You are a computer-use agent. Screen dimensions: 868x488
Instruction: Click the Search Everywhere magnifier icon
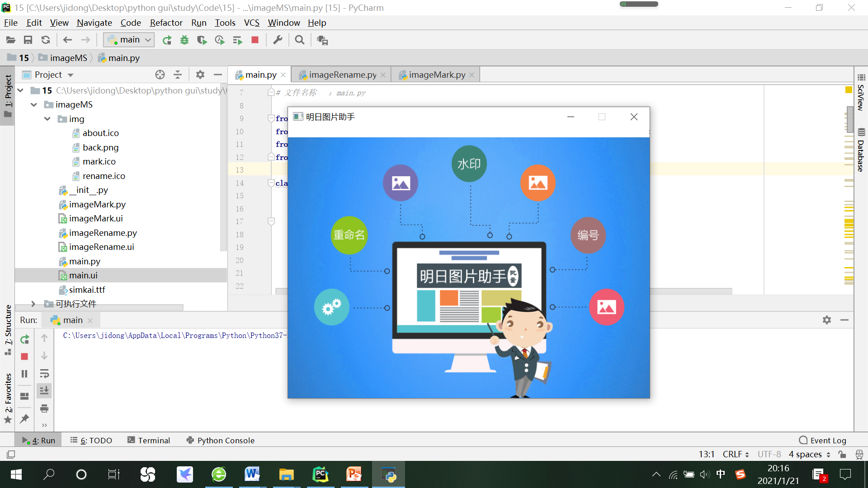click(299, 40)
